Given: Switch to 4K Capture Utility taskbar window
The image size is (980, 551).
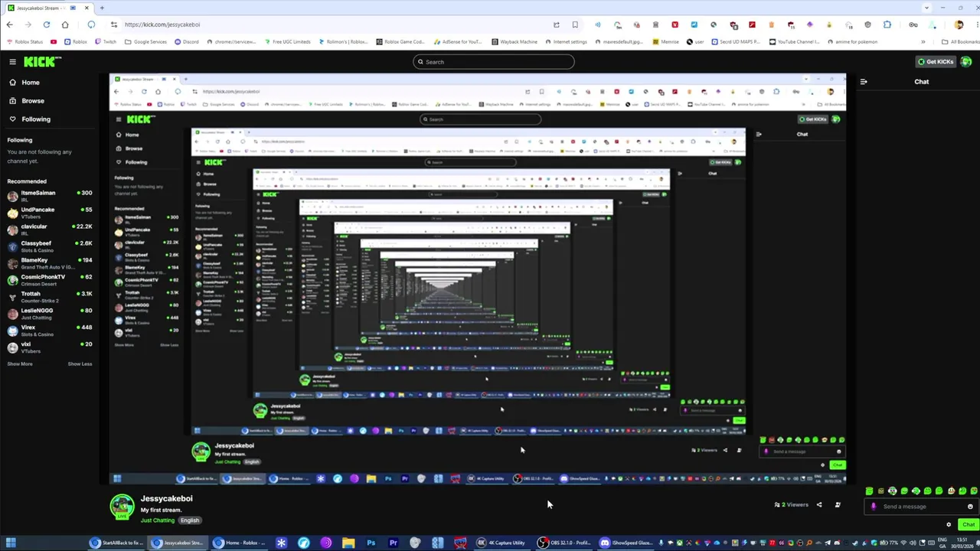Looking at the screenshot, I should tap(501, 543).
